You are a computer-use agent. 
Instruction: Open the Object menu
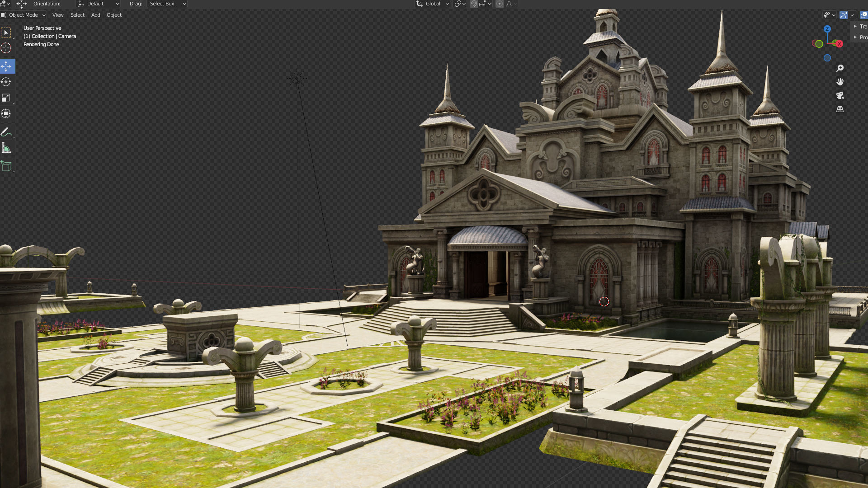(114, 15)
